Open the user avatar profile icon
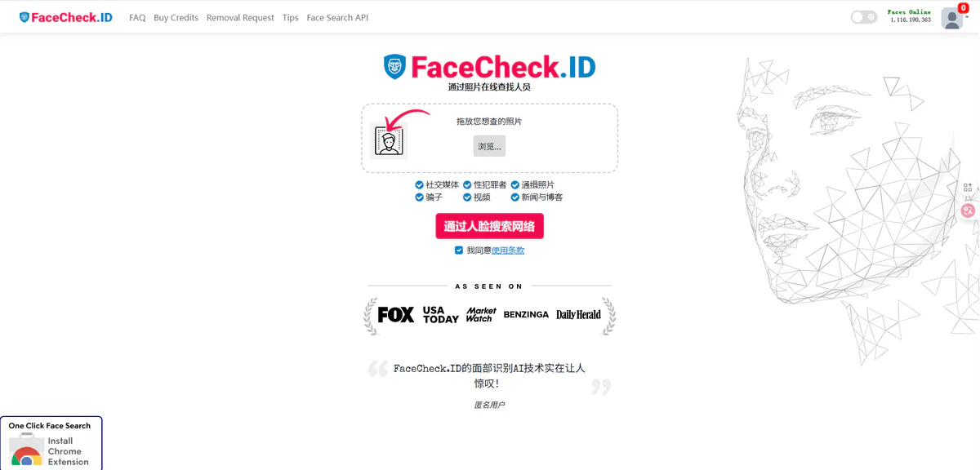Screen dimensions: 980x470 click(951, 18)
